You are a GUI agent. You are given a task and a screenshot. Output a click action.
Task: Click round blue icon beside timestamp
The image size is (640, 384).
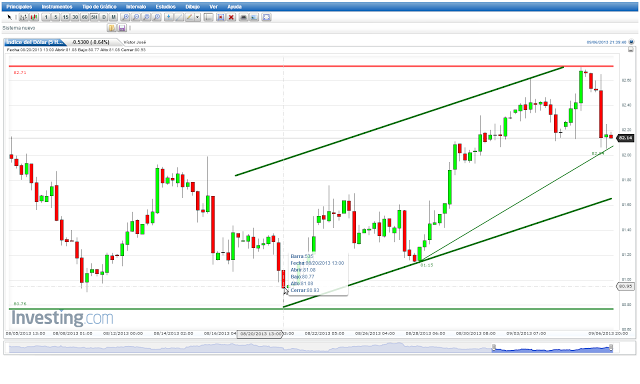click(631, 42)
